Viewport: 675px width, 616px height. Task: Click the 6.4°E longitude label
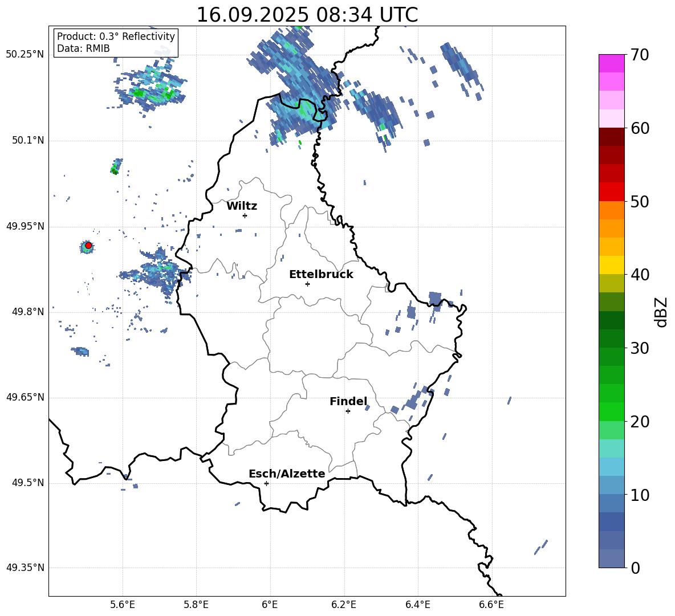pos(417,605)
